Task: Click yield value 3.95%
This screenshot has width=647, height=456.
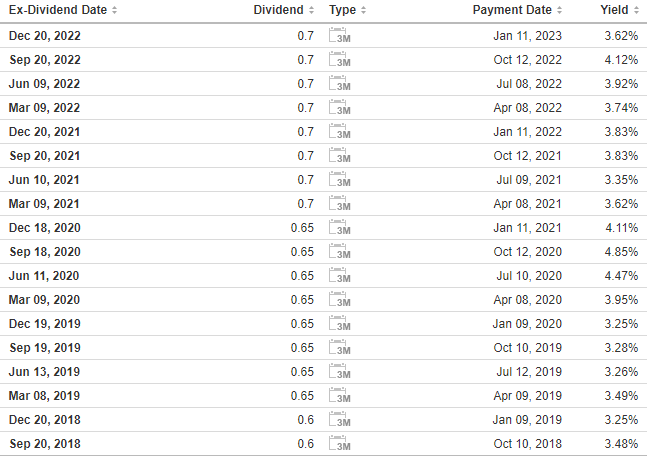Action: pos(621,300)
